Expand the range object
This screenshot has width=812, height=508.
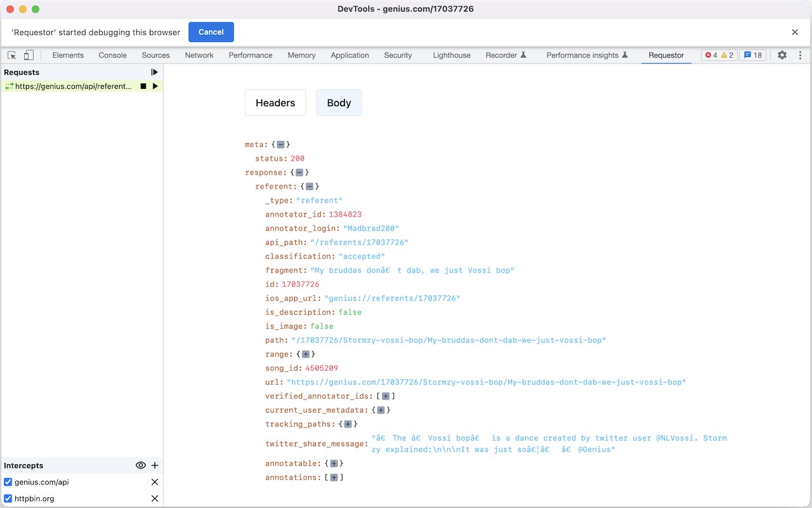(306, 354)
